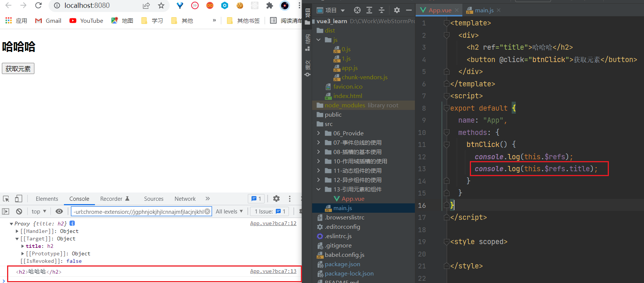Viewport: 644px width, 283px height.
Task: Collapse the Proxy {title: h2} object
Action: 11,224
